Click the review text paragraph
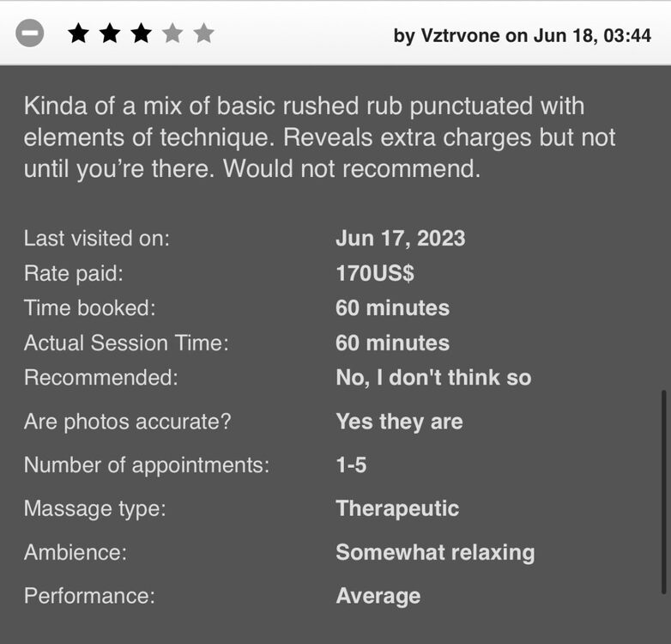 tap(319, 137)
